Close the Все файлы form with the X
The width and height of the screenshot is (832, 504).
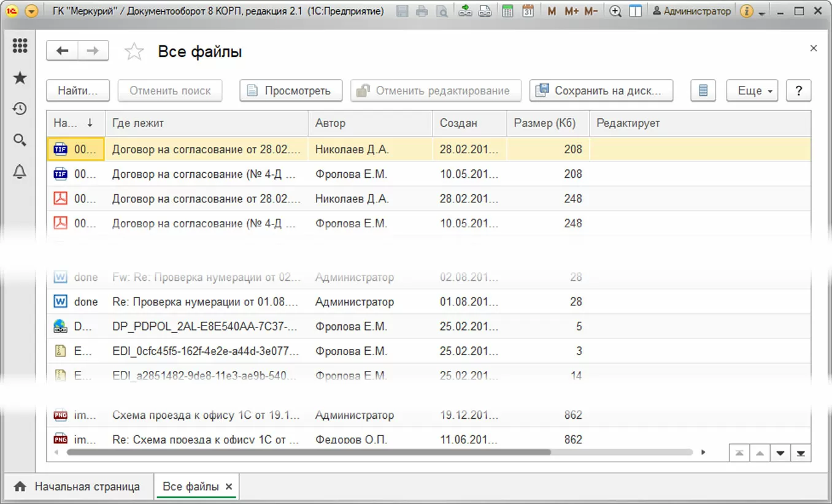(814, 48)
